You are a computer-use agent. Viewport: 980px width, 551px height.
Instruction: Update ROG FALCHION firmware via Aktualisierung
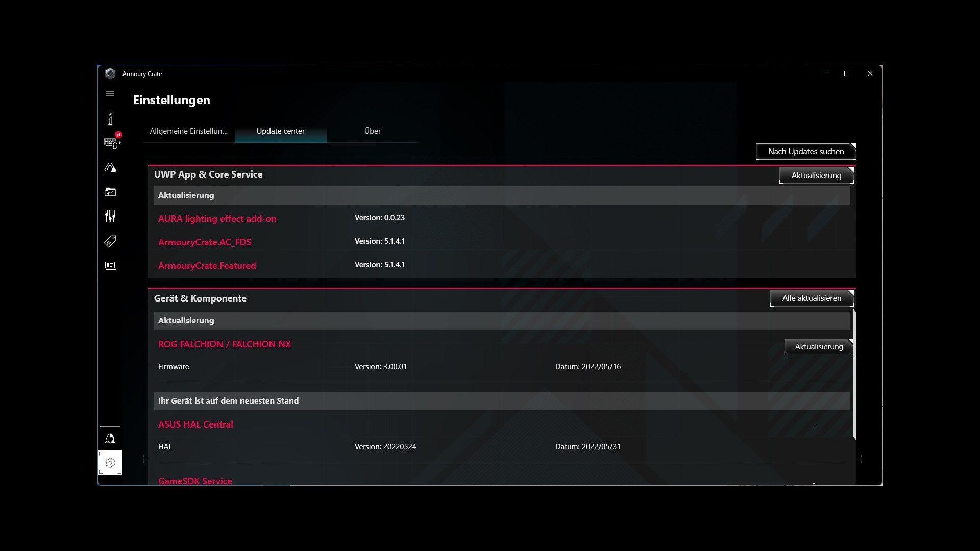(x=818, y=347)
